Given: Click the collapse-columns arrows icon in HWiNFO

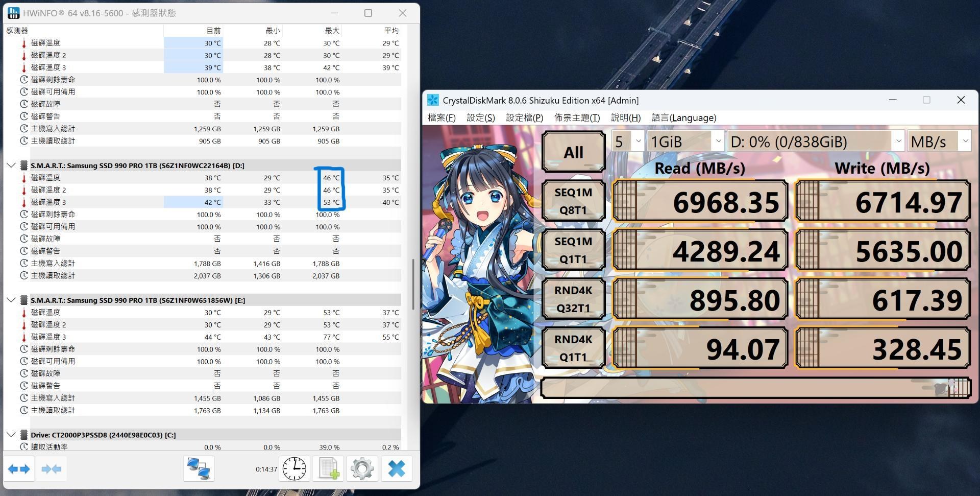Looking at the screenshot, I should click(x=51, y=468).
